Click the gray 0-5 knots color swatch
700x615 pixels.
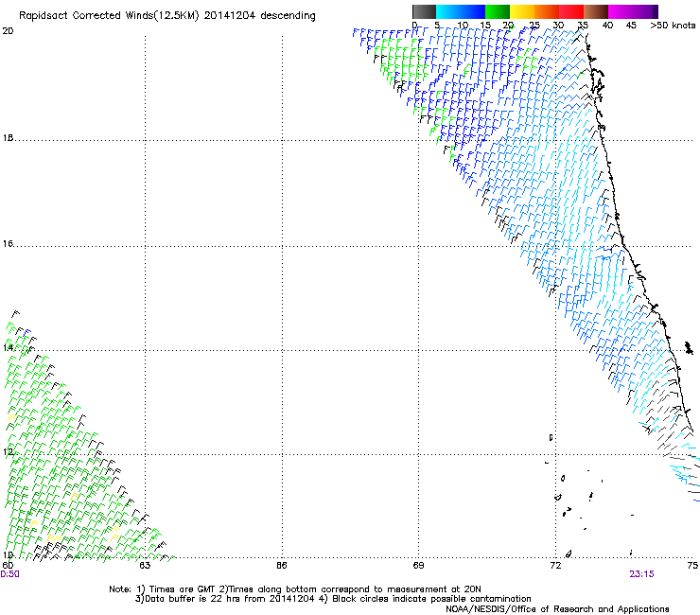[424, 11]
